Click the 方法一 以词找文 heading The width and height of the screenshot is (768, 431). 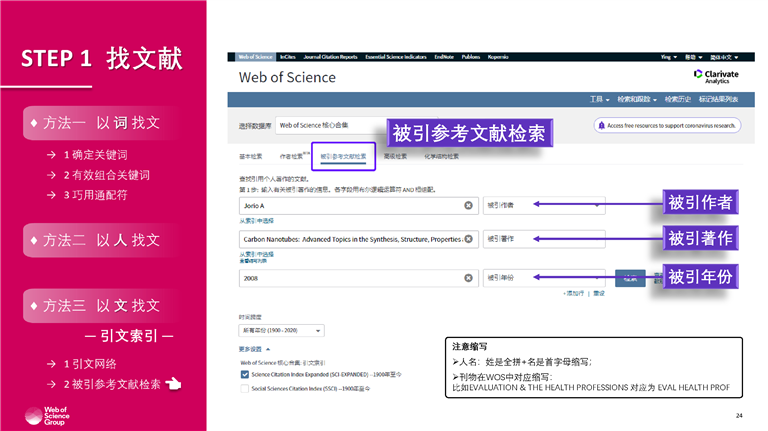tap(101, 122)
